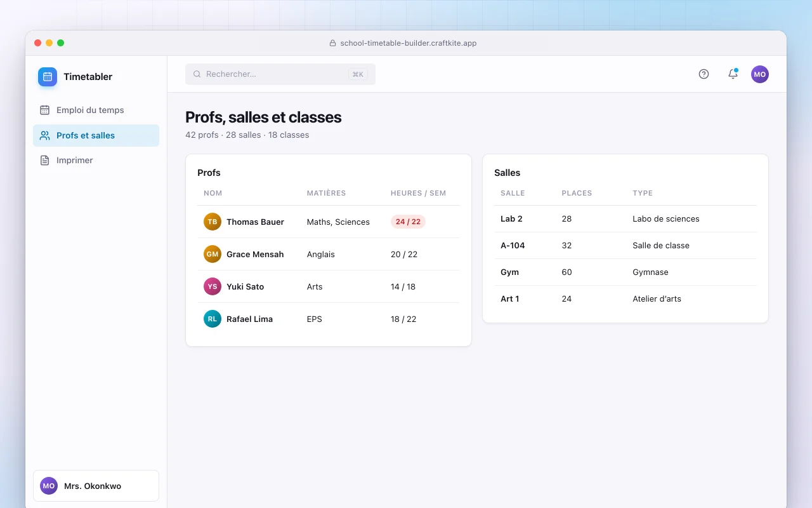This screenshot has height=508, width=812.
Task: Go to Emploi du temps
Action: click(x=96, y=110)
